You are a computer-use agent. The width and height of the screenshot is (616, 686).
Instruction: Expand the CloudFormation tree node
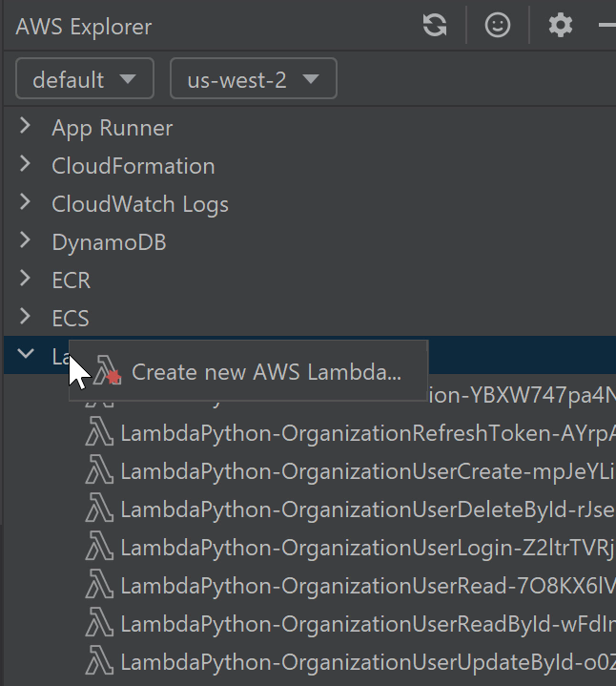click(26, 165)
